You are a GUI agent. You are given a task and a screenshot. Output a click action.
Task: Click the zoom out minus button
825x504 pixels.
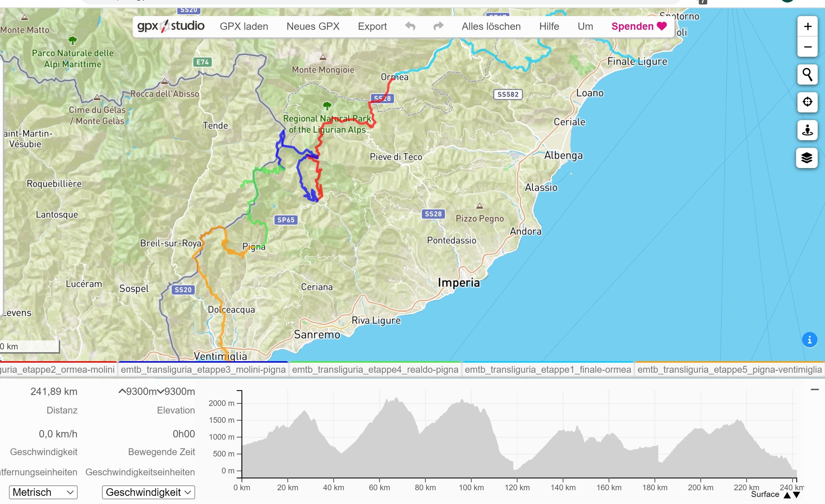click(x=808, y=47)
